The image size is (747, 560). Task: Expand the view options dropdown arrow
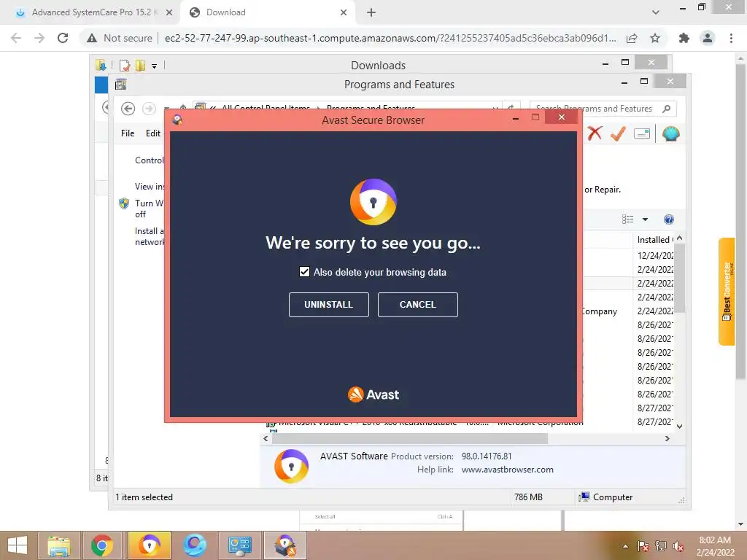645,219
